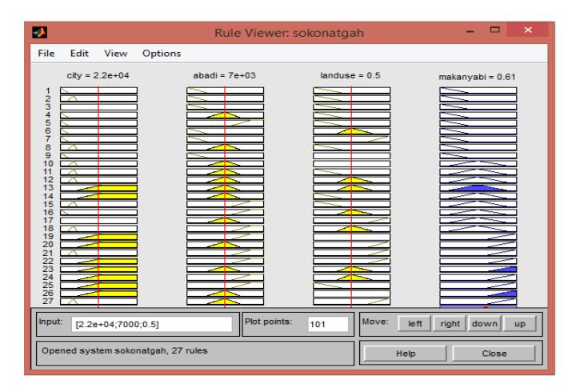Image resolution: width=576 pixels, height=392 pixels.
Task: Select rule number 19
Action: (48, 236)
